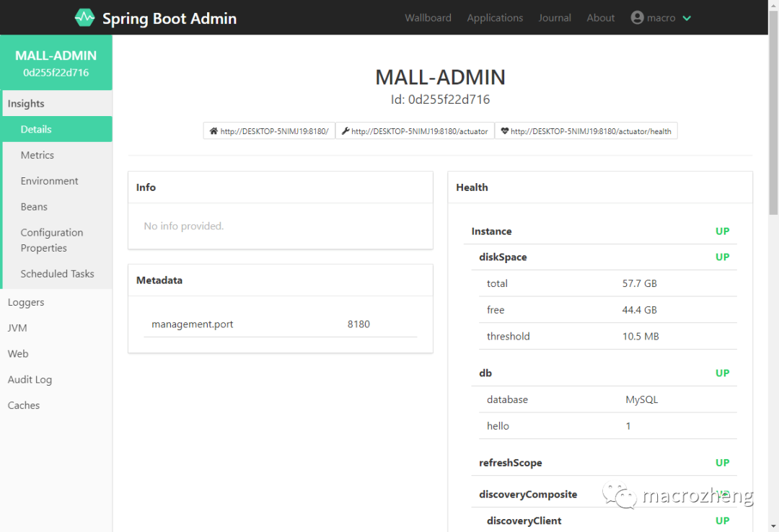Screen dimensions: 779x532
Task: Open Configuration Properties in the sidebar
Action: click(x=57, y=240)
